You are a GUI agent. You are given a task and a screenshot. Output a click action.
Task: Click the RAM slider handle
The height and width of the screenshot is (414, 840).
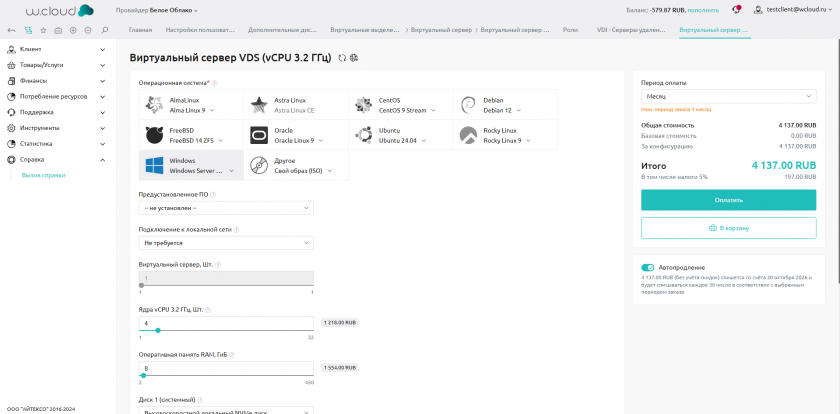(x=143, y=375)
